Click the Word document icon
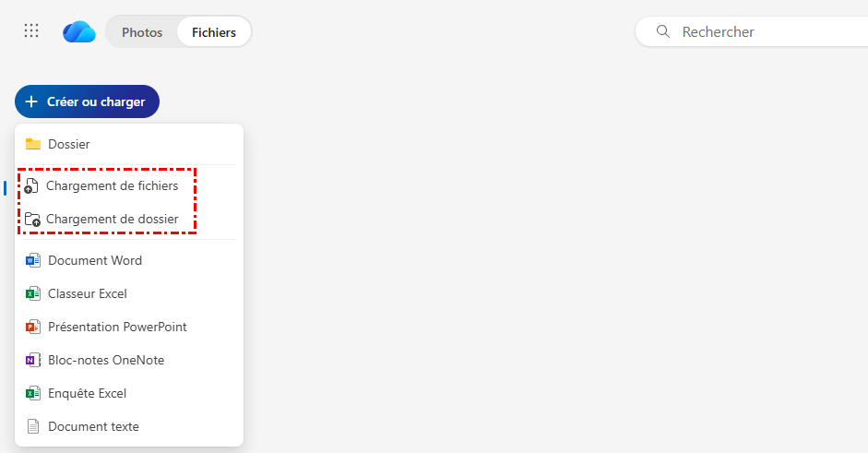The height and width of the screenshot is (453, 868). tap(33, 260)
